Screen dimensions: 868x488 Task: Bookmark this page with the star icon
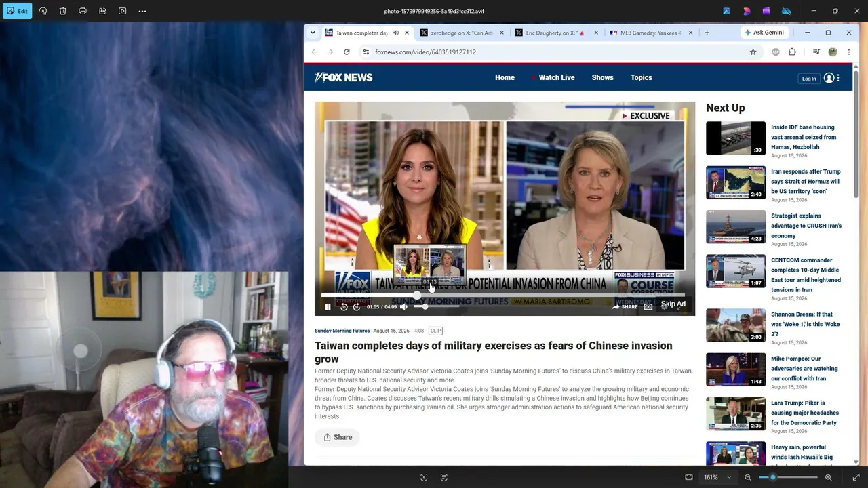753,52
